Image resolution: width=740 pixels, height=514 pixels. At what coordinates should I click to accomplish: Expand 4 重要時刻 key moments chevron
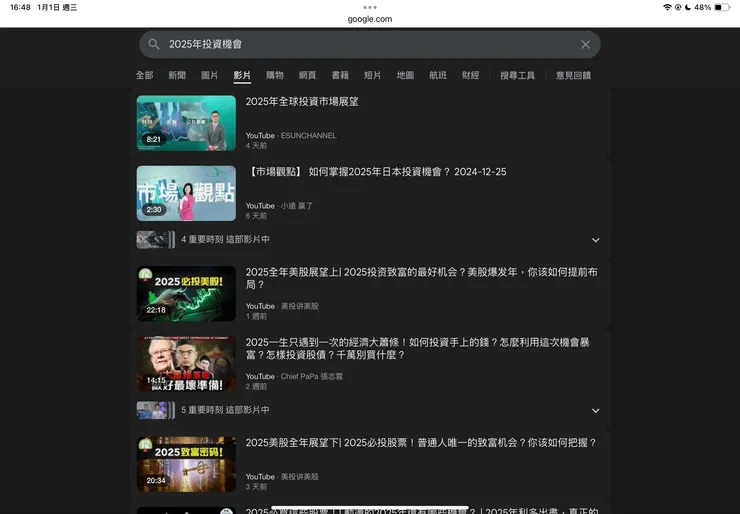596,240
